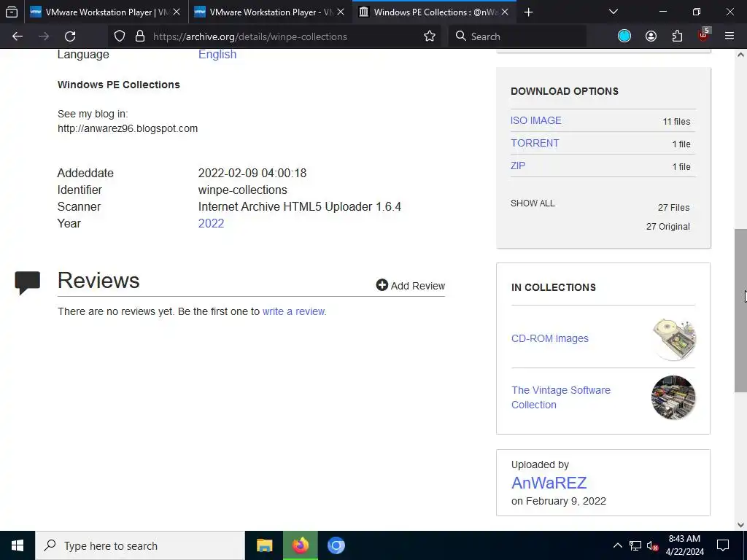This screenshot has height=560, width=747.
Task: Click the 27 Original text
Action: [x=668, y=227]
